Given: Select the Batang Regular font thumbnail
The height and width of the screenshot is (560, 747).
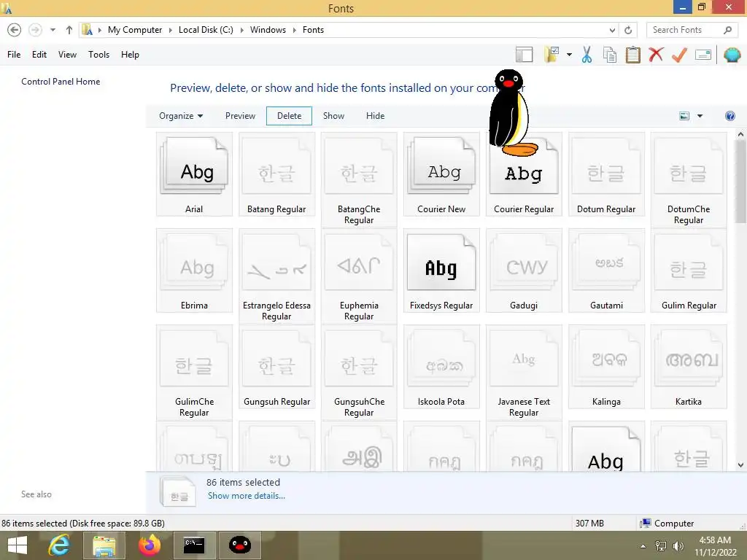Looking at the screenshot, I should [276, 174].
